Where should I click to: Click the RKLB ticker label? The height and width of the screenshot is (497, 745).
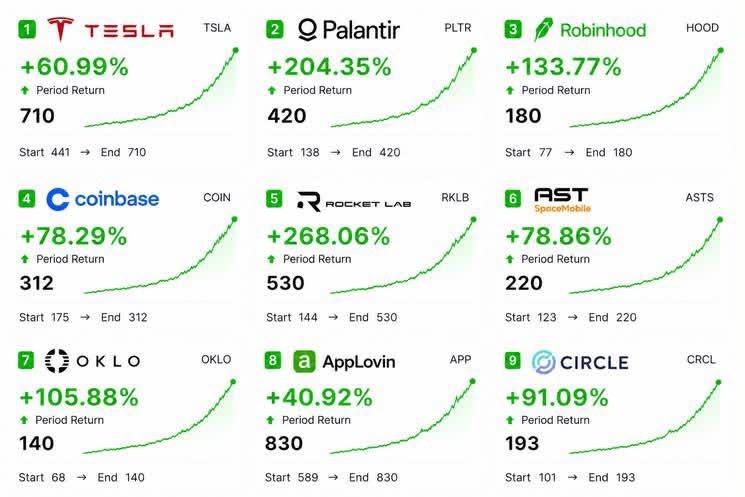[455, 198]
